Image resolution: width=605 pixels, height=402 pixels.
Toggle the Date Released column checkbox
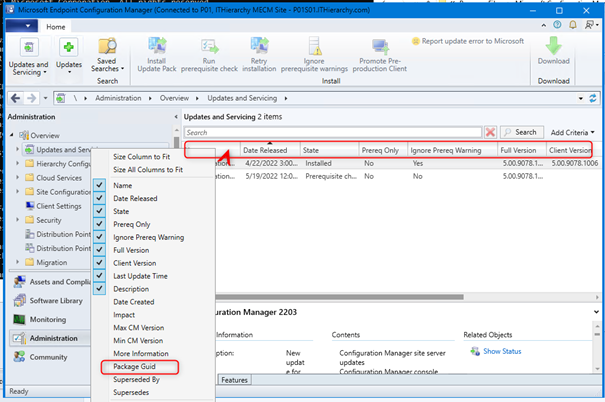tap(99, 198)
